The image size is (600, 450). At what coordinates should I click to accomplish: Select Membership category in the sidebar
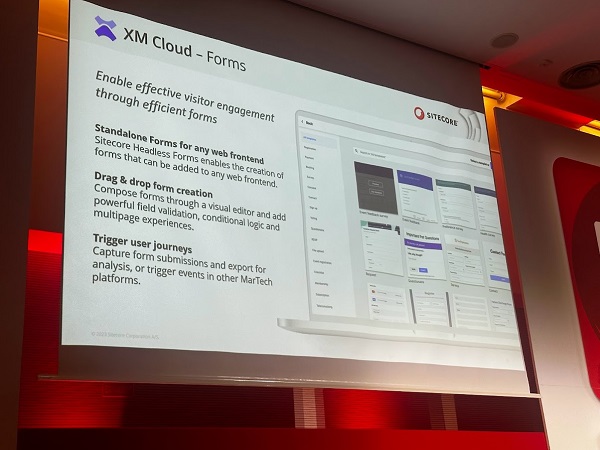[x=321, y=284]
